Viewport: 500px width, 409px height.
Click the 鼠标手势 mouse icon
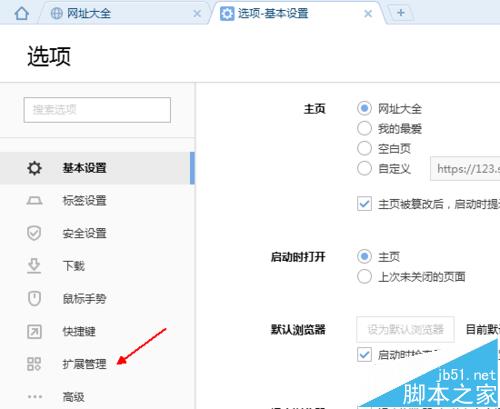point(34,299)
